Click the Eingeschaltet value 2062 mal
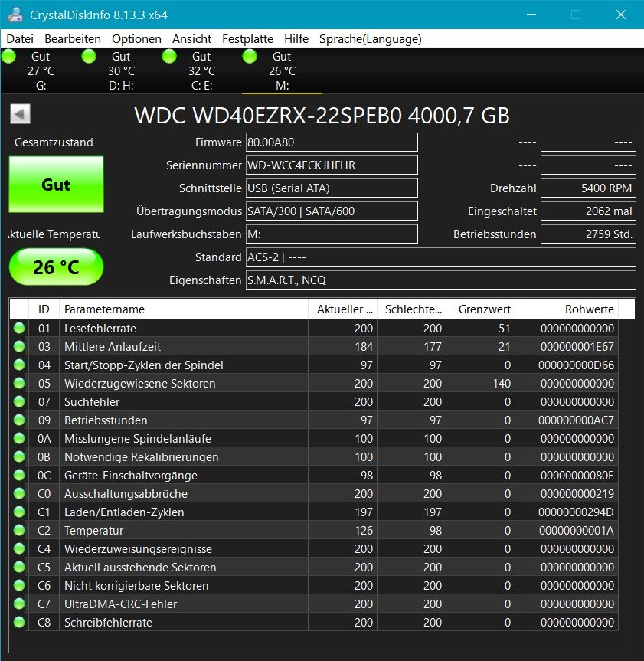Image resolution: width=644 pixels, height=661 pixels. coord(588,211)
